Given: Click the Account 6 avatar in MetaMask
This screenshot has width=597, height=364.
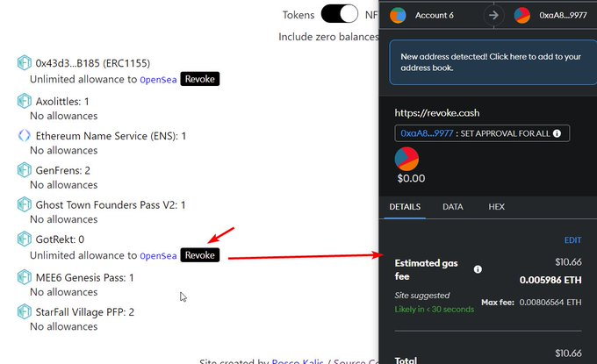Looking at the screenshot, I should coord(398,15).
